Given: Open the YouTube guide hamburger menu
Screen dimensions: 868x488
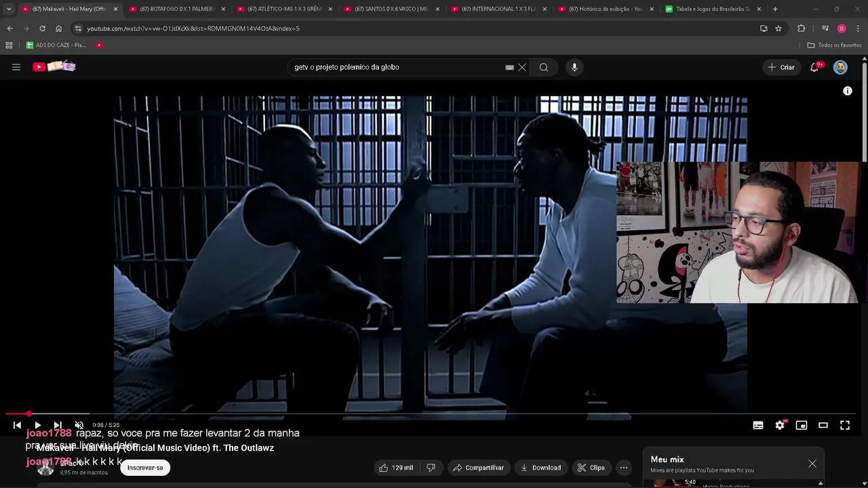Looking at the screenshot, I should pos(16,67).
